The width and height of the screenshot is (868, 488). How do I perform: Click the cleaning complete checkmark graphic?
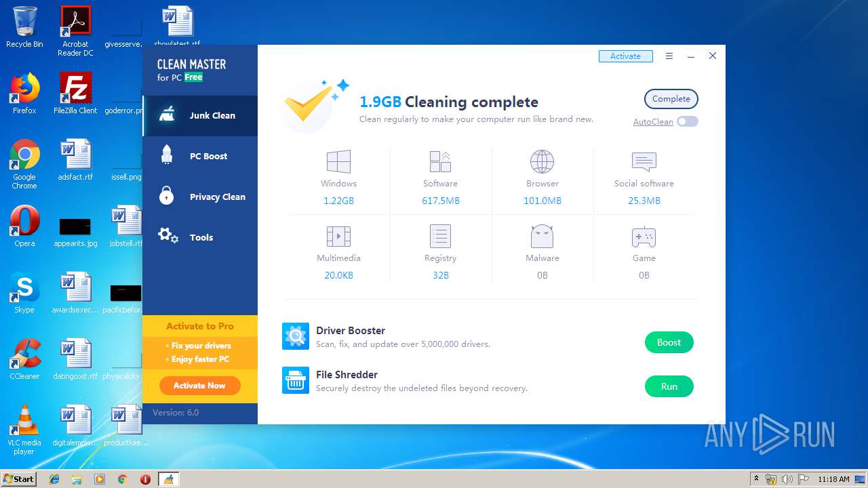click(313, 106)
